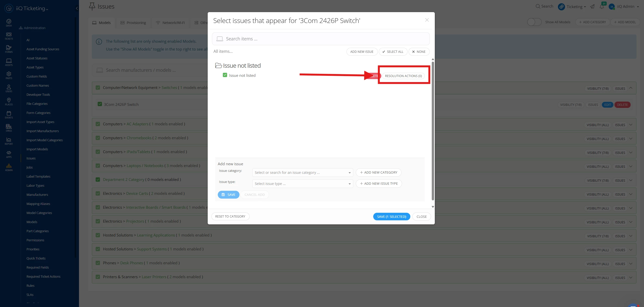Close the issue selection dialog with X
Viewport: 644px width, 307px height.
pyautogui.click(x=427, y=20)
